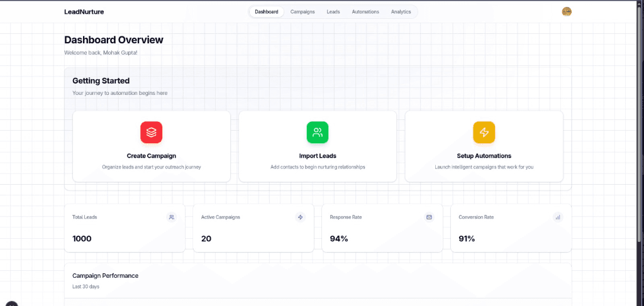The height and width of the screenshot is (306, 644).
Task: Click the yellow Setup Automations lightning icon
Action: pyautogui.click(x=484, y=132)
